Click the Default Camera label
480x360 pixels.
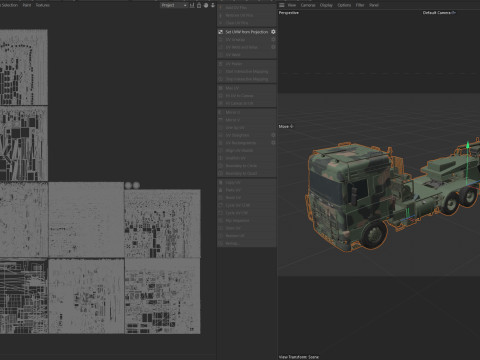437,13
